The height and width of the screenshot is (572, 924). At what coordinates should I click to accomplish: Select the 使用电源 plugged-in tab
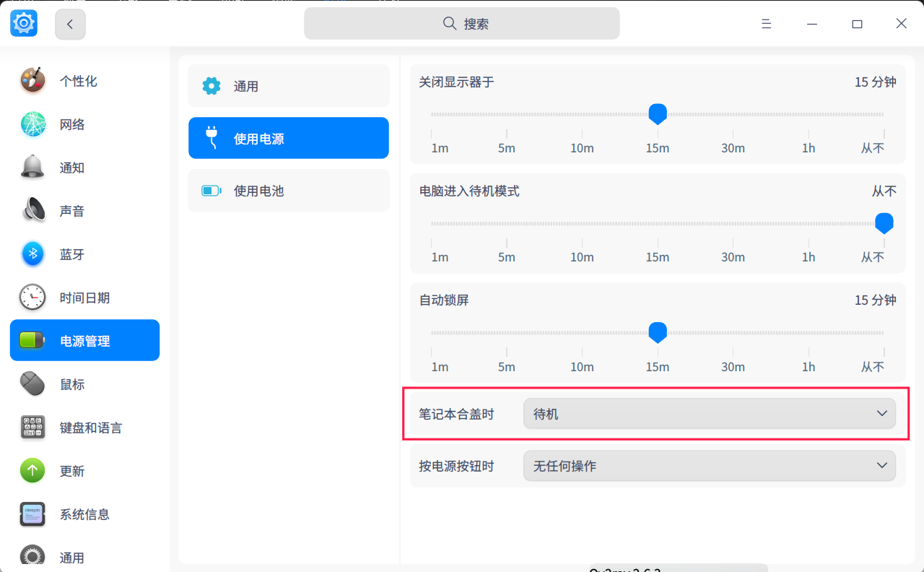pyautogui.click(x=289, y=138)
